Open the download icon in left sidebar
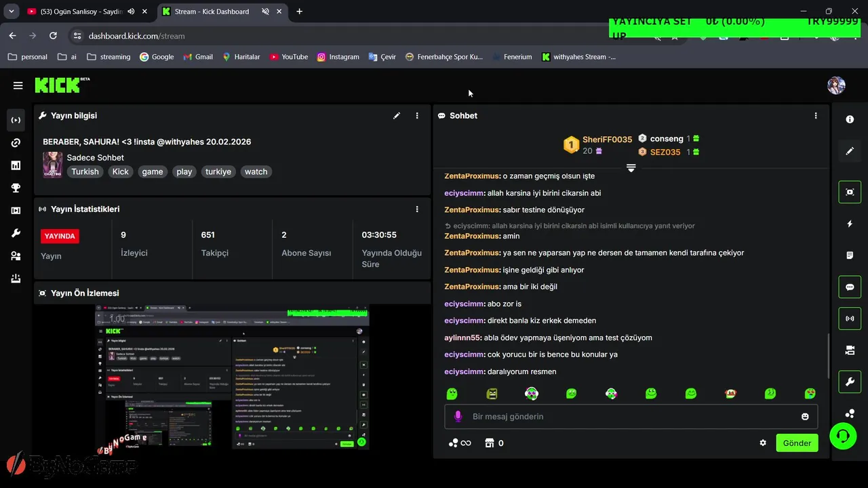The height and width of the screenshot is (488, 868). pos(16,279)
